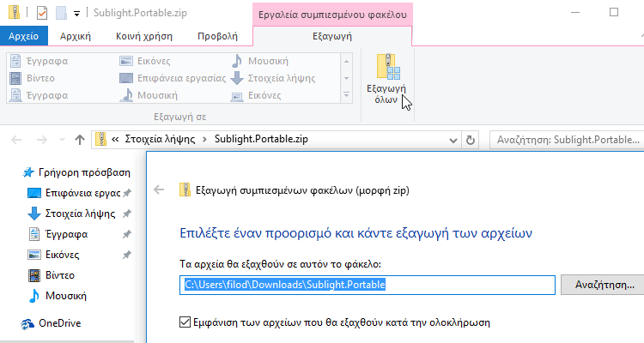The height and width of the screenshot is (343, 644).
Task: Click the extraction destination path field
Action: coord(368,285)
